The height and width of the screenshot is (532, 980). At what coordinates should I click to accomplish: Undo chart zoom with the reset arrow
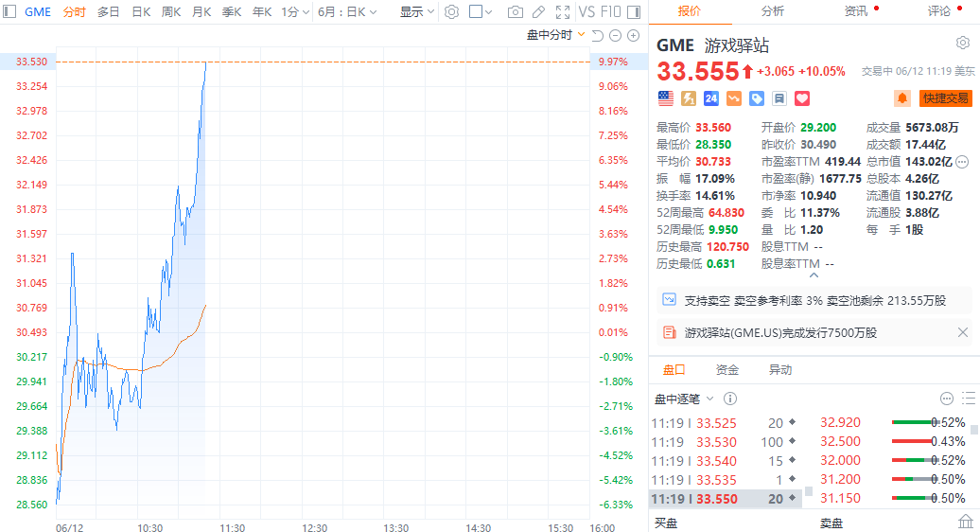598,36
